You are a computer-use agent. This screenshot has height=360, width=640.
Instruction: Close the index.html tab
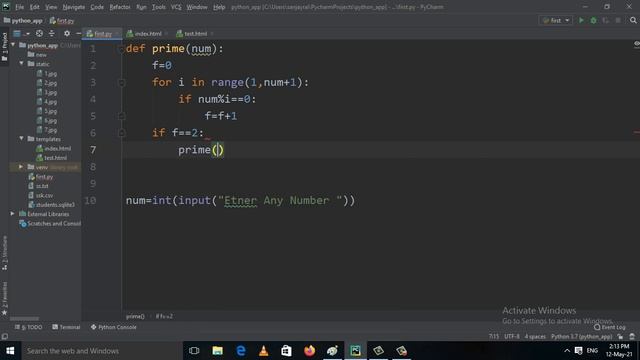[x=167, y=34]
